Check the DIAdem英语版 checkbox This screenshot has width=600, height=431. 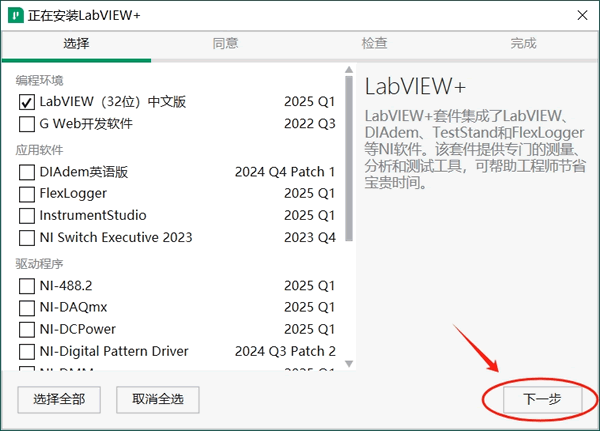coord(27,172)
